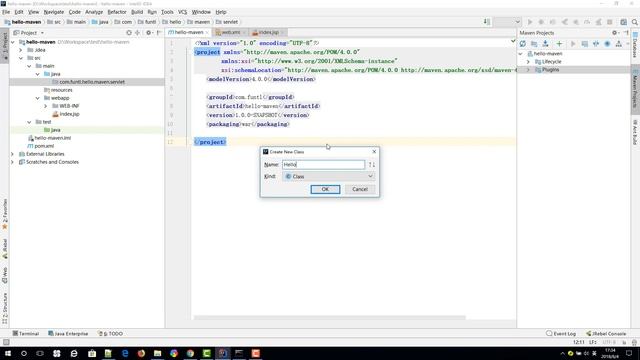
Task: Switch to index.jsp editor tab
Action: coord(268,32)
